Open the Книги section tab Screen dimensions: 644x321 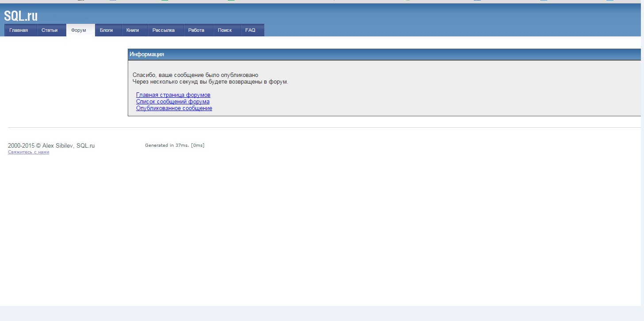coord(133,30)
